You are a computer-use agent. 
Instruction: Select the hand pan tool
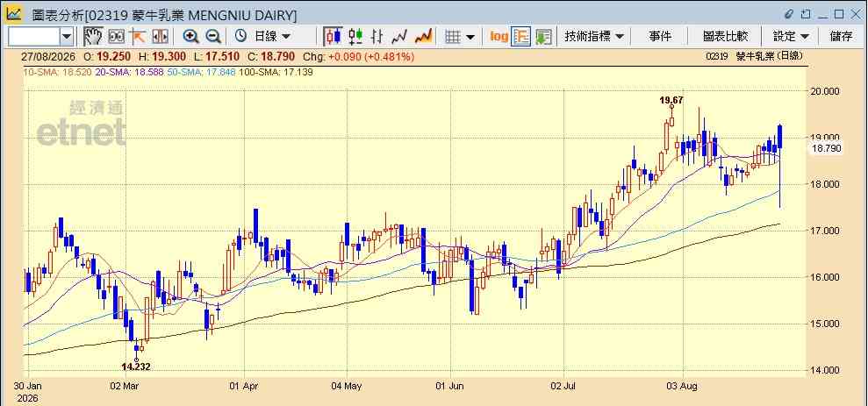tap(93, 37)
